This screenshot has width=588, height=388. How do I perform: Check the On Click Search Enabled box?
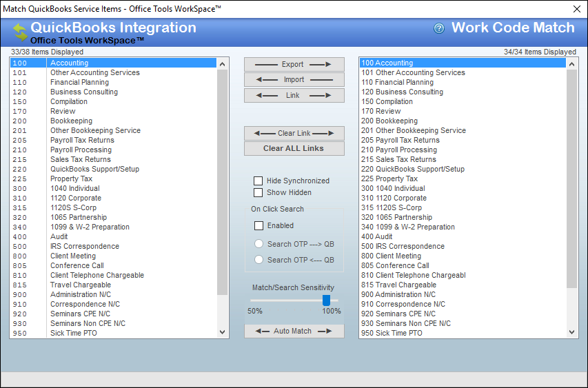(x=258, y=225)
